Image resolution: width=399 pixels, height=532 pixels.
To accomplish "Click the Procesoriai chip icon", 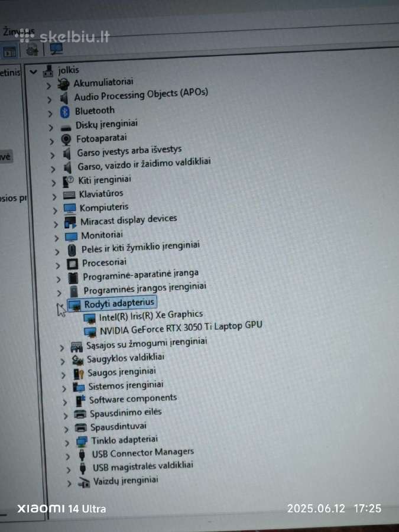I will [72, 264].
